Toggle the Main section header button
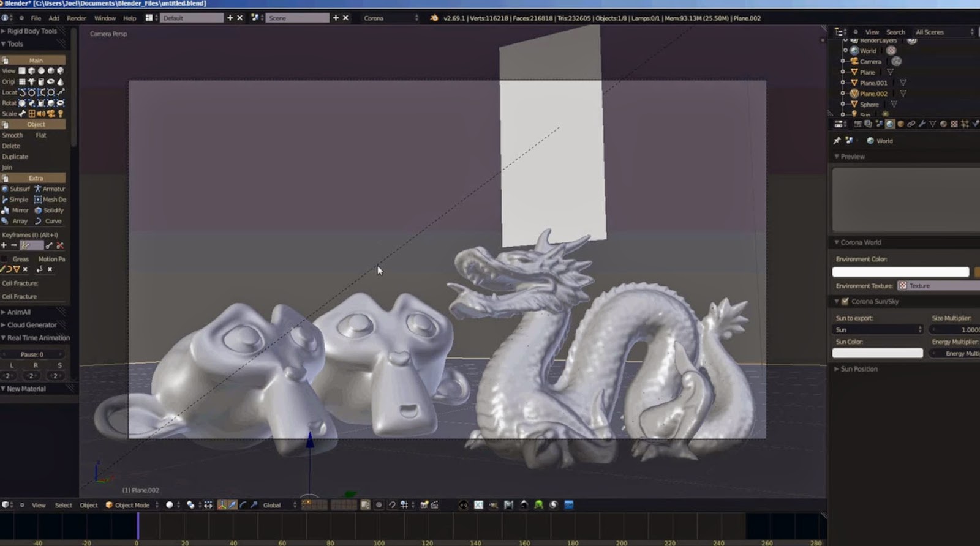 pyautogui.click(x=36, y=61)
